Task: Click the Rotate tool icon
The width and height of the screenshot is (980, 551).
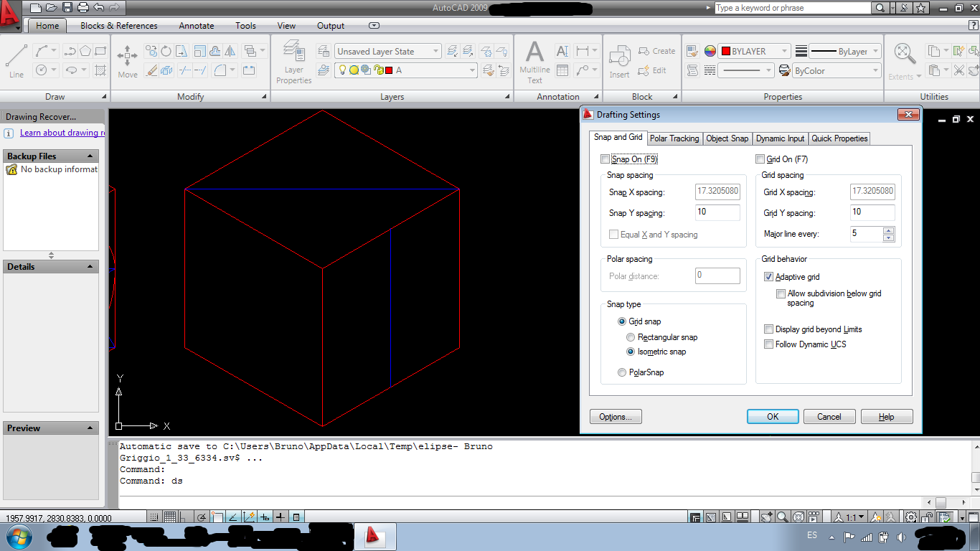Action: 166,51
